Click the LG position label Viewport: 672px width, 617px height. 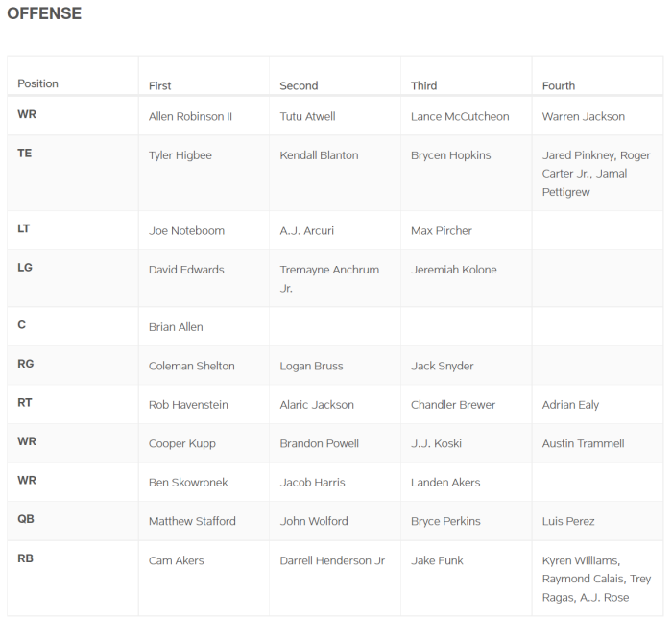[25, 268]
